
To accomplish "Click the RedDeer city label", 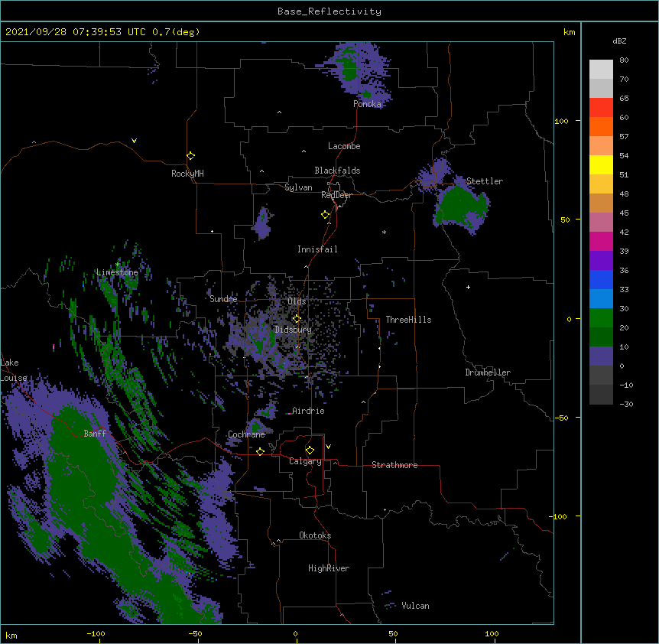I will (x=336, y=195).
